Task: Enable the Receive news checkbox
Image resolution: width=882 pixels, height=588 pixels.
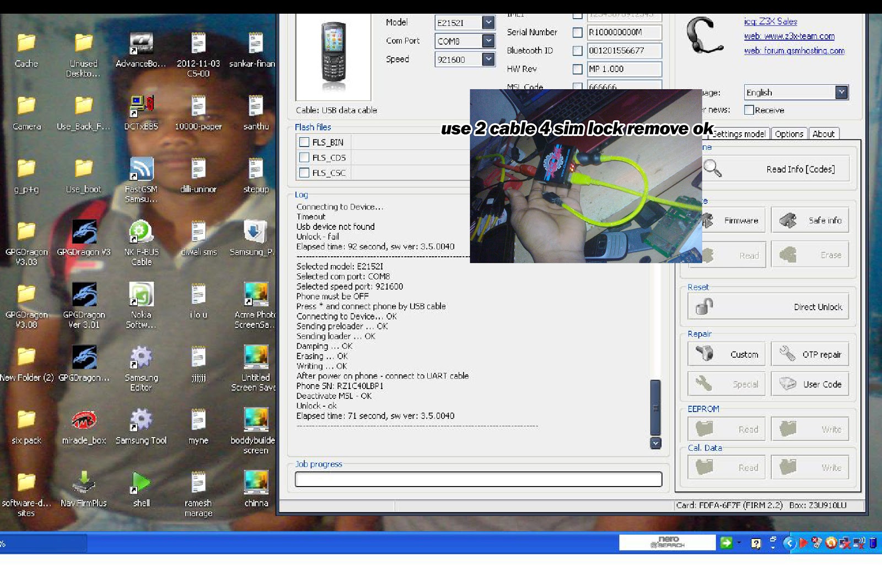Action: click(749, 110)
